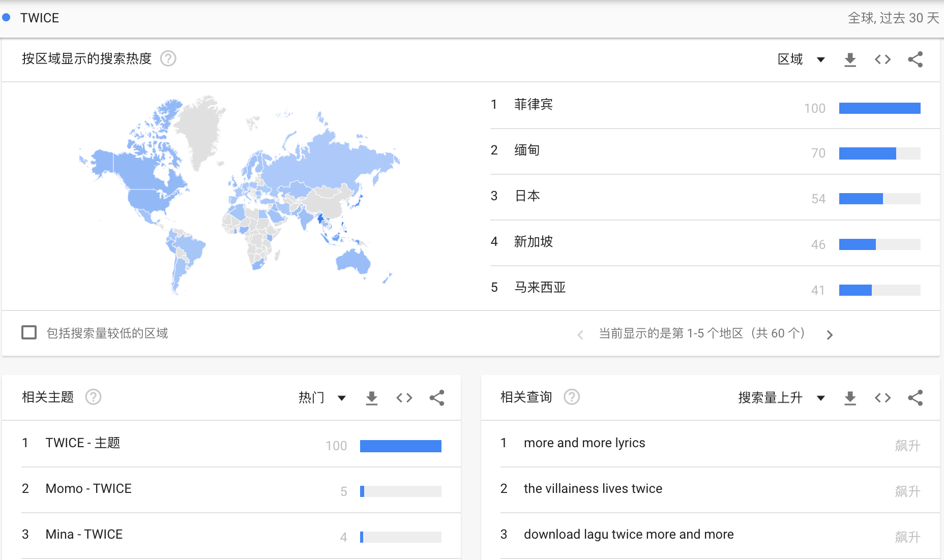944x560 pixels.
Task: Open topic Momo - TWICE
Action: point(88,489)
